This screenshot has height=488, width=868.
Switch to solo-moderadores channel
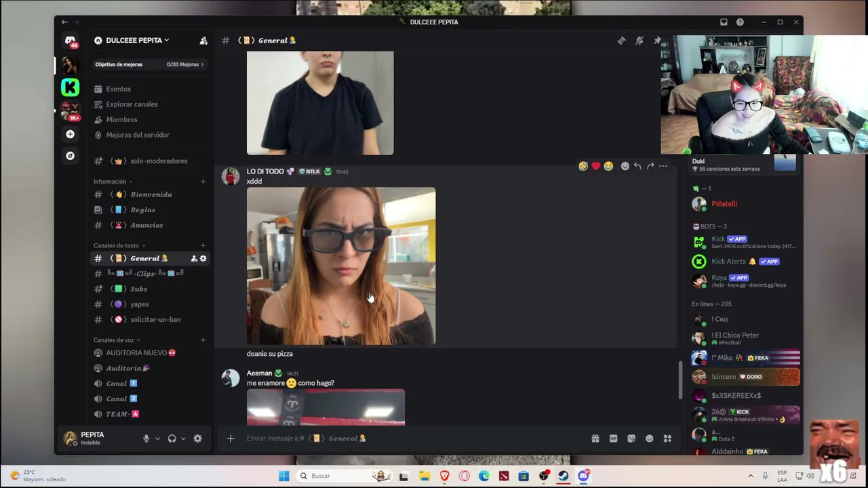coord(149,161)
